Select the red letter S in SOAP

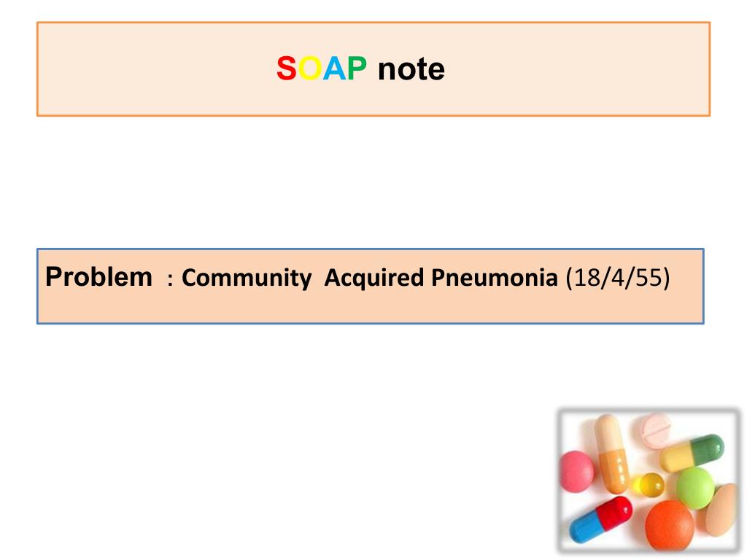coord(286,69)
